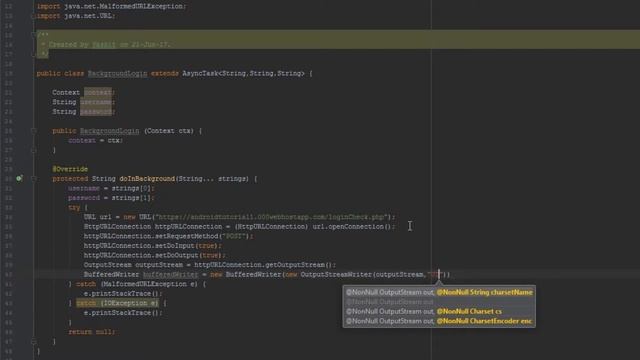This screenshot has height=360, width=640.
Task: Click the fold end marker at the constructor's closing brace
Action: [x=34, y=150]
